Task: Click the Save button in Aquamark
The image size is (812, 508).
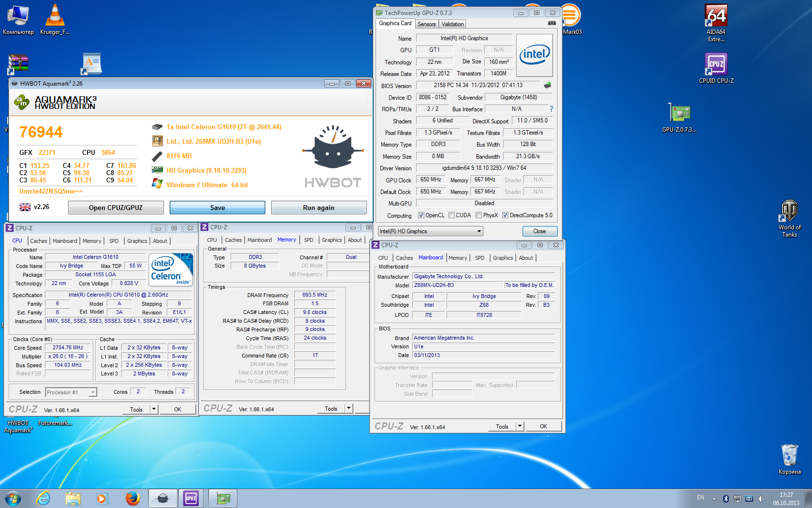Action: 217,208
